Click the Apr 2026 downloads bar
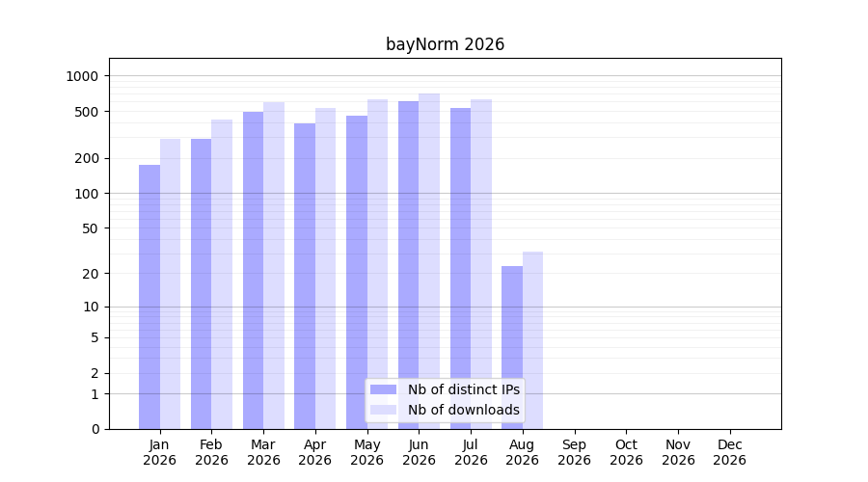This screenshot has width=868, height=482. point(326,268)
